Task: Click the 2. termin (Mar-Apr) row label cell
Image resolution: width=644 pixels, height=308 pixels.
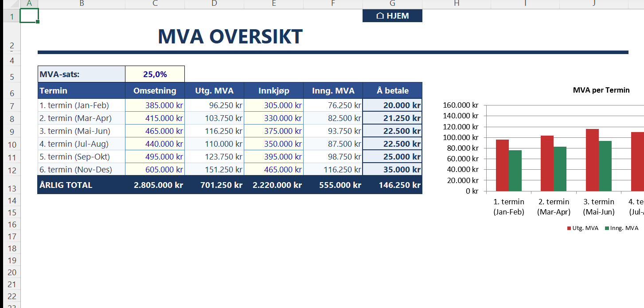Action: [81, 118]
